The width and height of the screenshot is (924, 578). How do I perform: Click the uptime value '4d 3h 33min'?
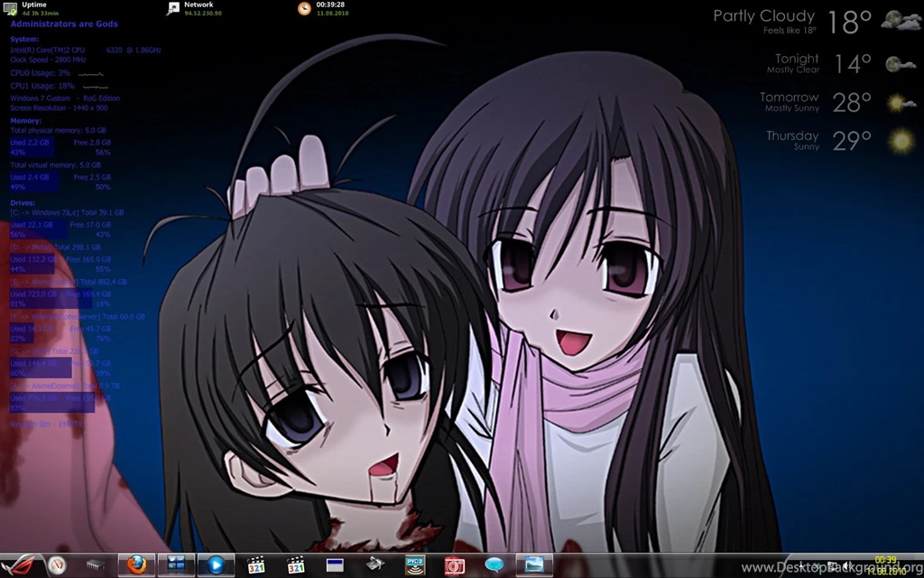(40, 13)
